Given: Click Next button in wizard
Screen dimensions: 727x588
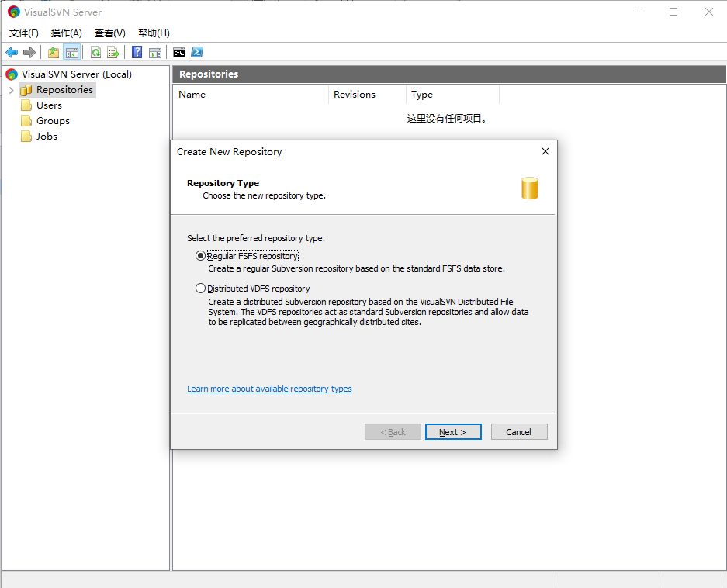Looking at the screenshot, I should click(453, 432).
